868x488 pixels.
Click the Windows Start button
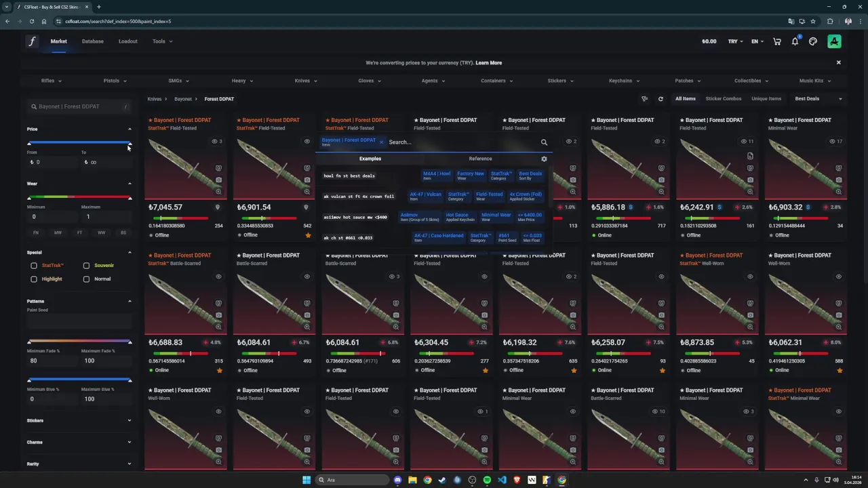pos(307,480)
